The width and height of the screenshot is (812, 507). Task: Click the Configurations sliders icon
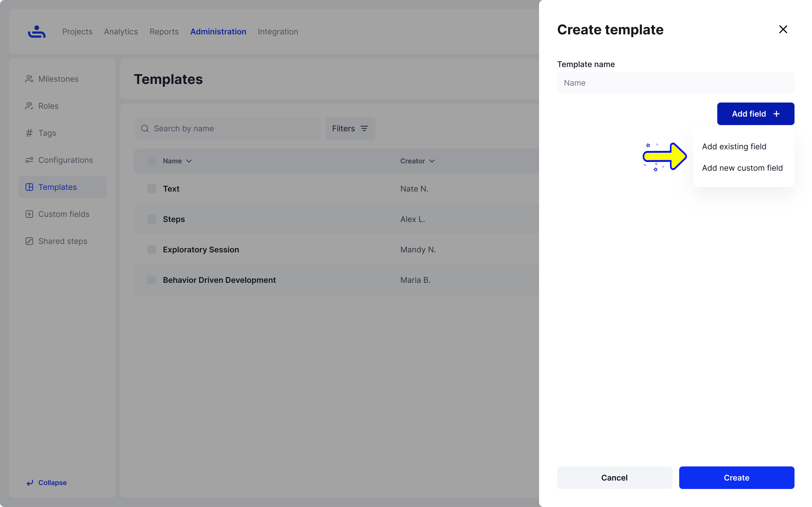[29, 160]
